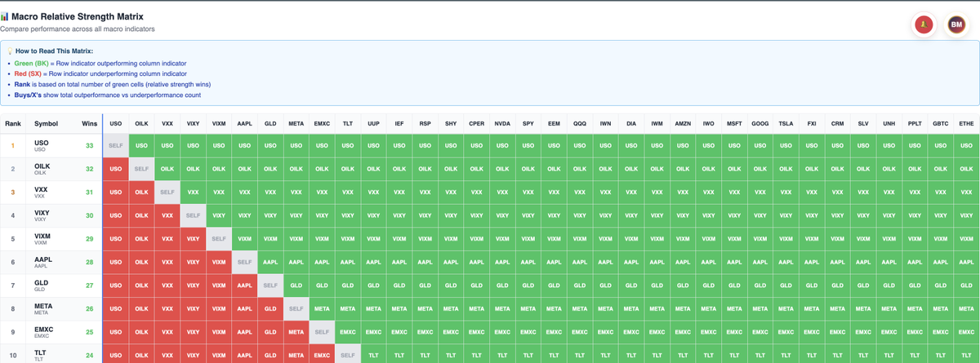Select the VIXY column header
Viewport: 980px width, 363px height.
pos(193,124)
